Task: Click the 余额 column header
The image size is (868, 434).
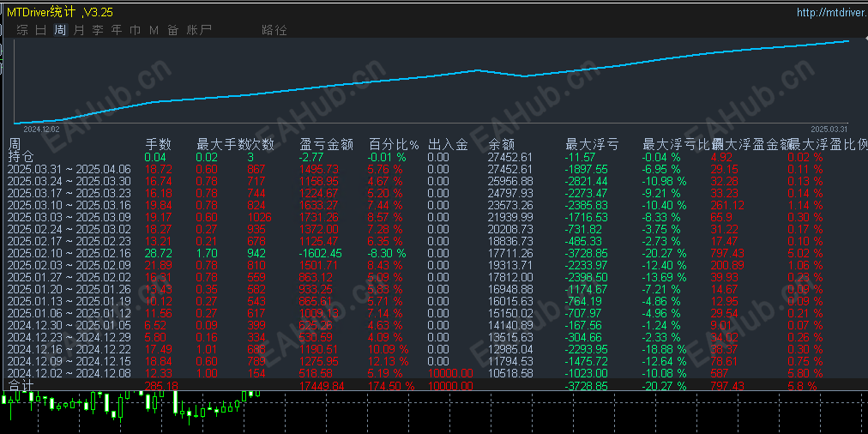Action: (x=502, y=145)
